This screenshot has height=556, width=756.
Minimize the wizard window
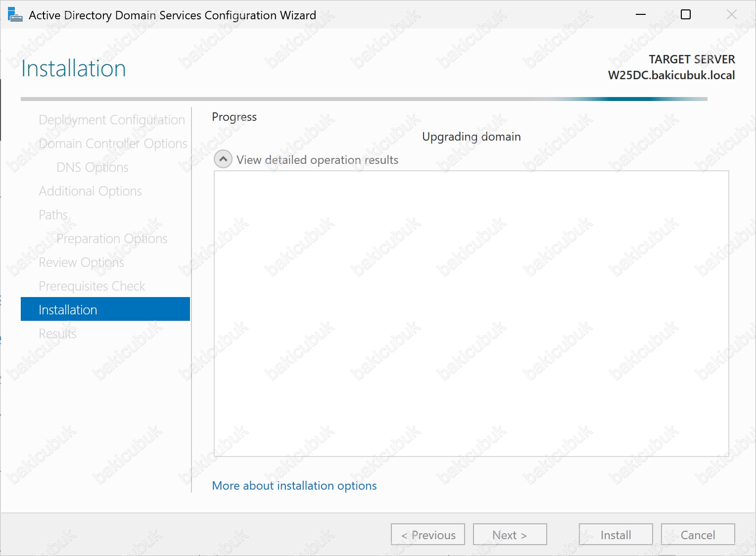[641, 14]
